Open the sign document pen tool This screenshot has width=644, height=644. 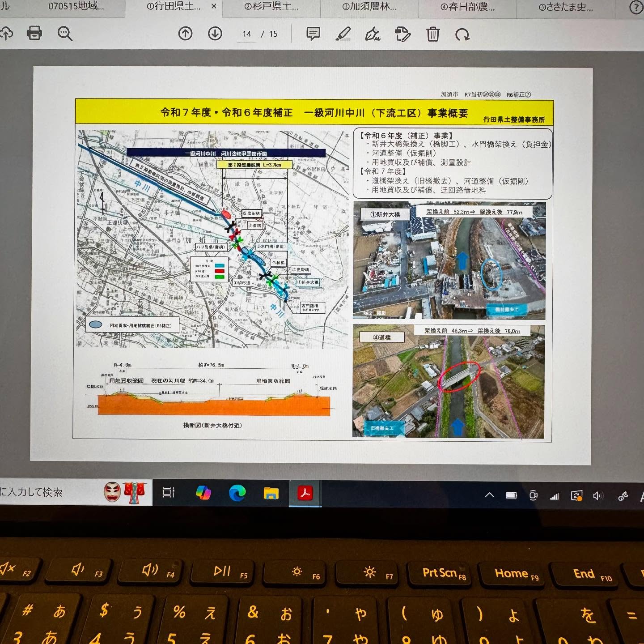[373, 34]
